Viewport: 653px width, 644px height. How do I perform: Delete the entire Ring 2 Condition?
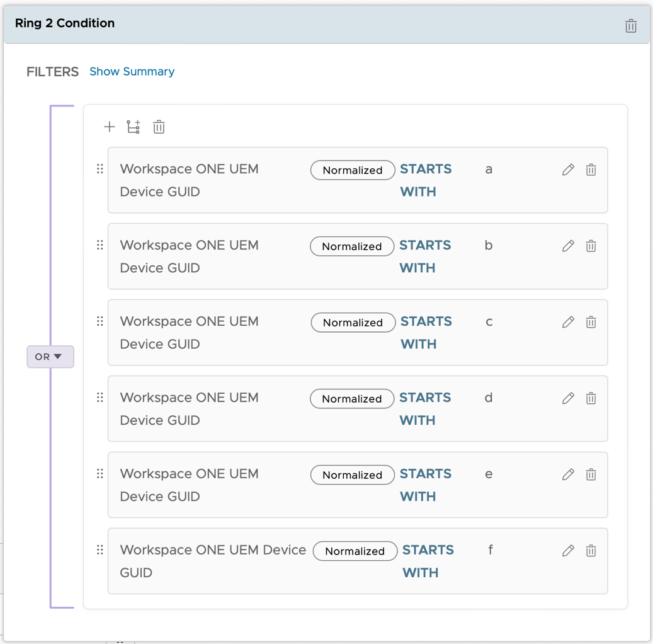630,26
